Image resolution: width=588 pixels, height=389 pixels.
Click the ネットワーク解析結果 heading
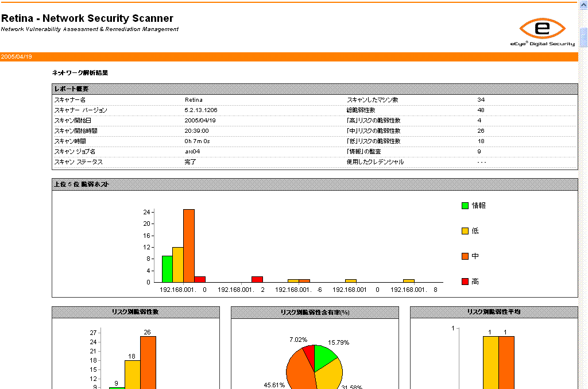click(80, 73)
